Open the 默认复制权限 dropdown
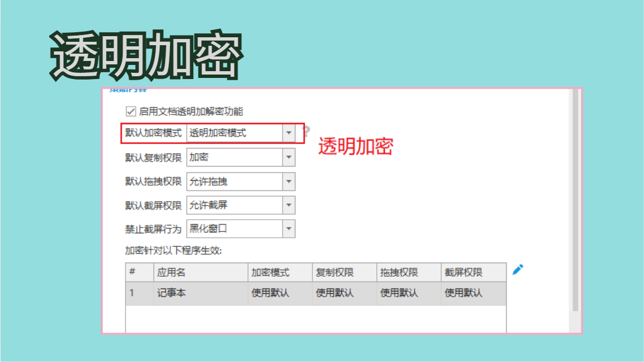The image size is (644, 362). (x=241, y=157)
